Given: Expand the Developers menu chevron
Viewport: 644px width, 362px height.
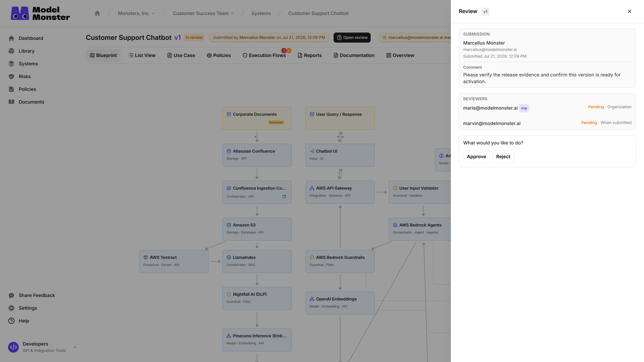Looking at the screenshot, I should (x=75, y=347).
